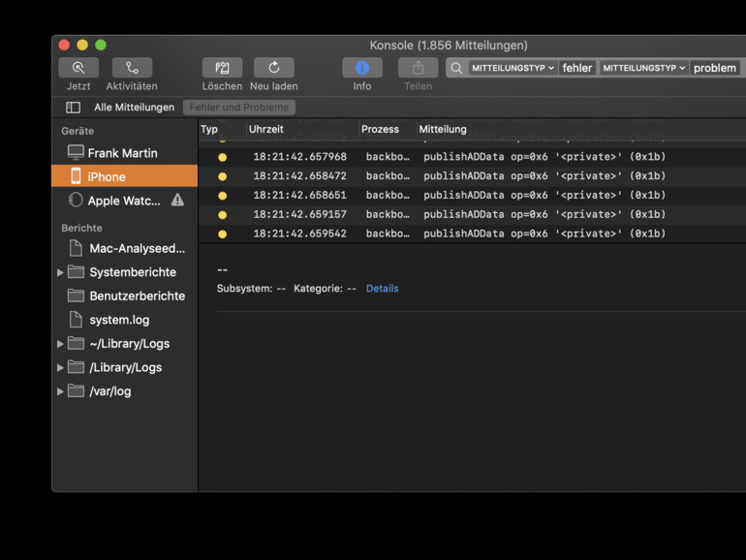The image size is (746, 560).
Task: Click the magnifying glass search icon
Action: [455, 68]
